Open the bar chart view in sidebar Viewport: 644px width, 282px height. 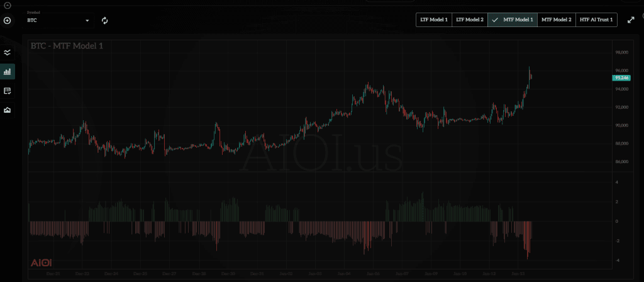[8, 72]
